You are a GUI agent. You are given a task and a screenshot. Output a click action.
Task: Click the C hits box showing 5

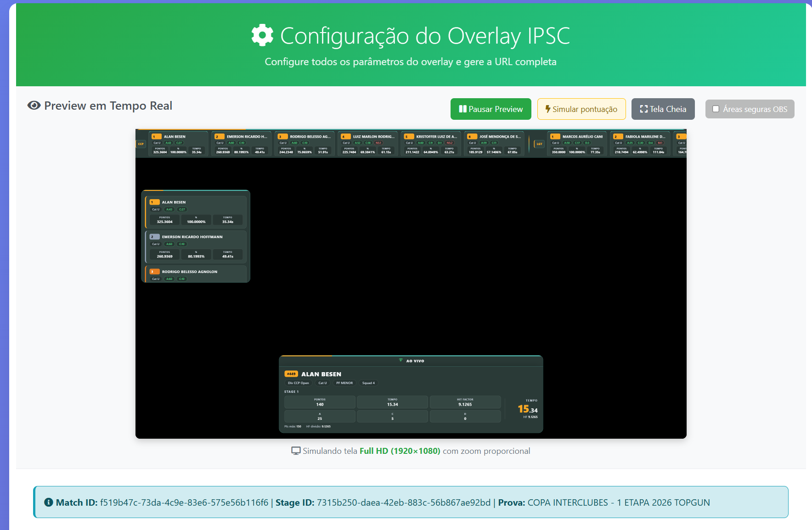(x=392, y=416)
